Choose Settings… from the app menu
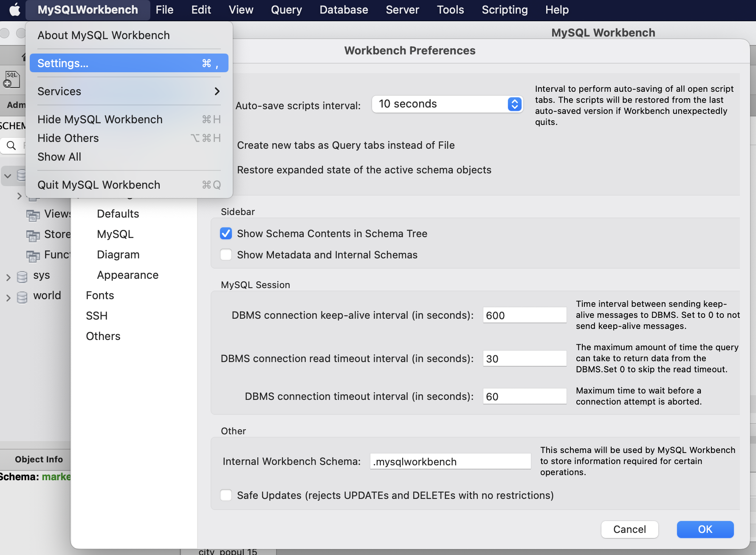The image size is (756, 555). 129,63
